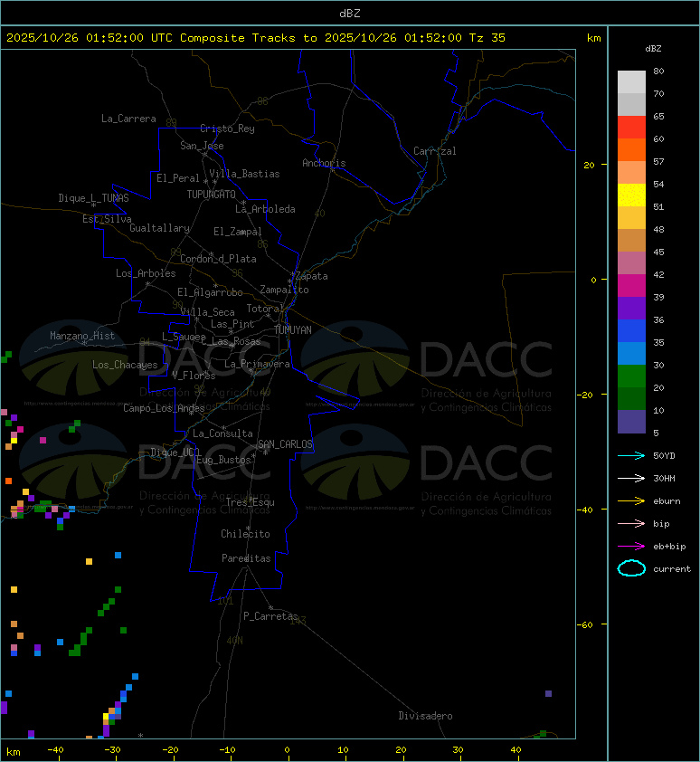Viewport: 700px width, 762px height.
Task: Click the La_Arboleda place label
Action: click(265, 209)
